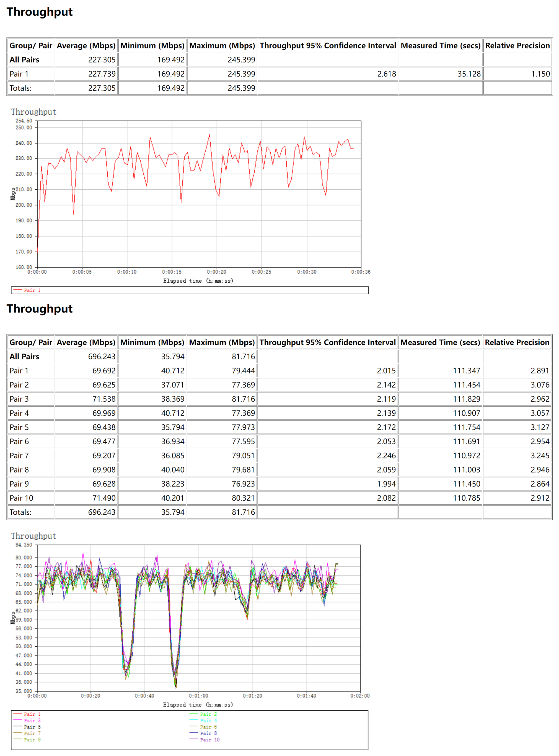
Task: Click Measured Time (secs) header in first table
Action: coord(440,46)
